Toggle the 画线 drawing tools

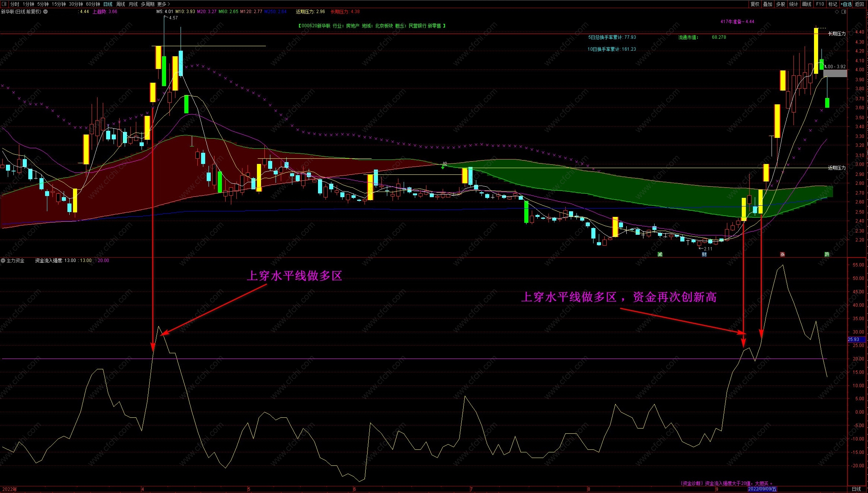click(807, 4)
